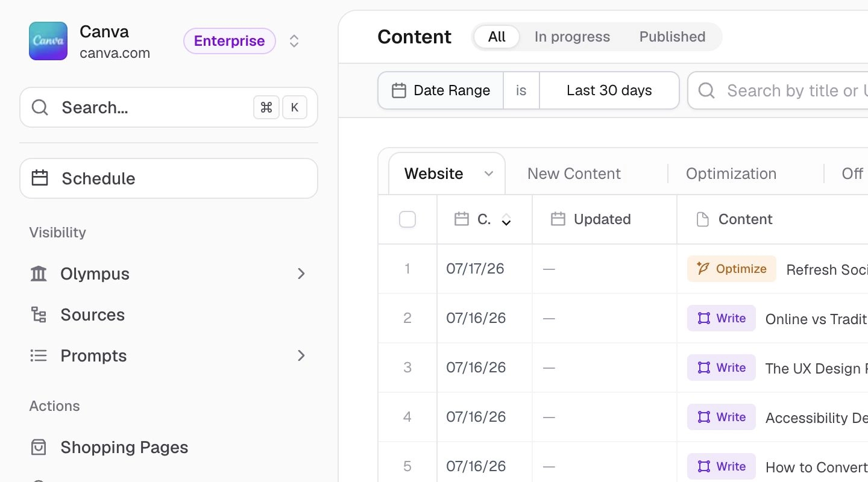The width and height of the screenshot is (868, 482).
Task: Select the All content filter
Action: [x=497, y=37]
